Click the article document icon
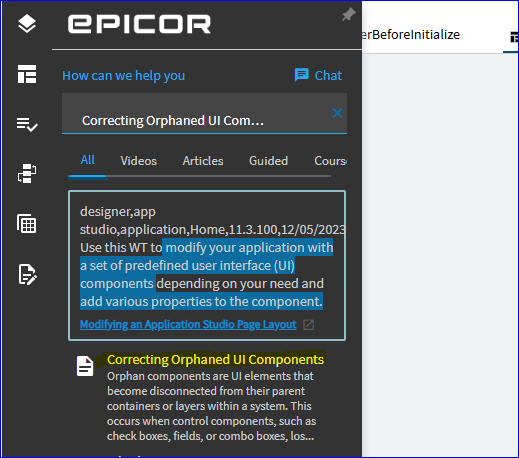The image size is (519, 458). tap(85, 366)
